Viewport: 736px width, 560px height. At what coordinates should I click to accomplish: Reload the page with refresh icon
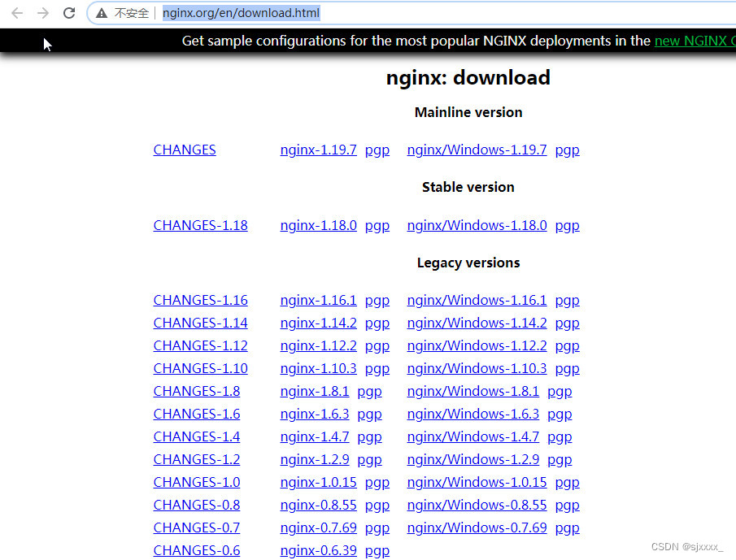coord(69,13)
